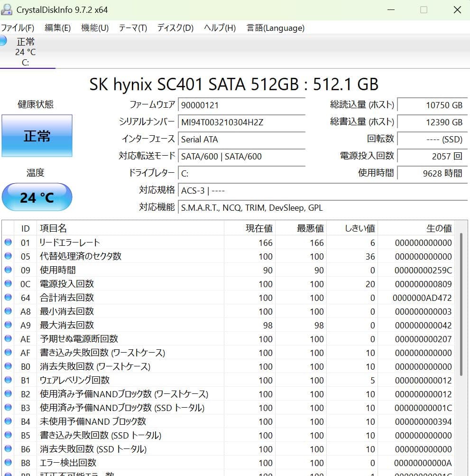
Task: Click the 24 °C temperature badge
Action: [37, 197]
